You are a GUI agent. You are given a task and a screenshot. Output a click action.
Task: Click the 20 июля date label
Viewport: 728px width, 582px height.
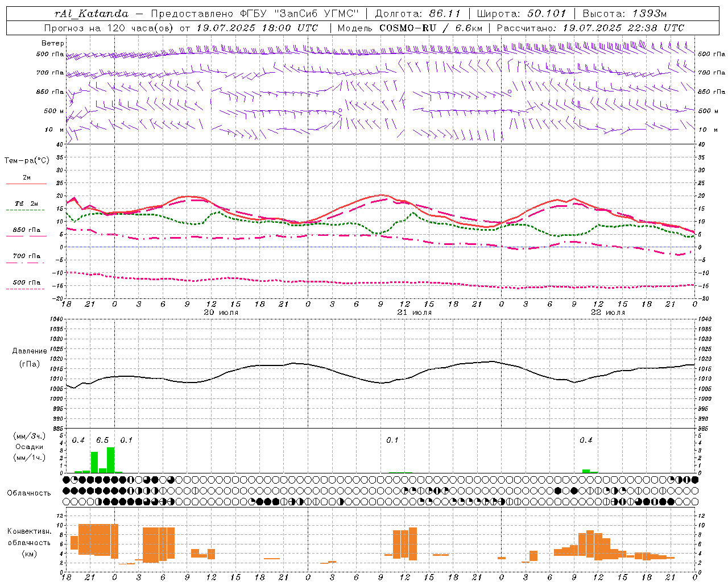click(x=221, y=312)
